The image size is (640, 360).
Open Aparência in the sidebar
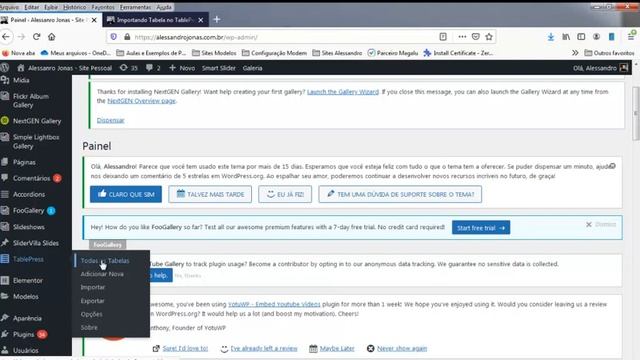27,318
